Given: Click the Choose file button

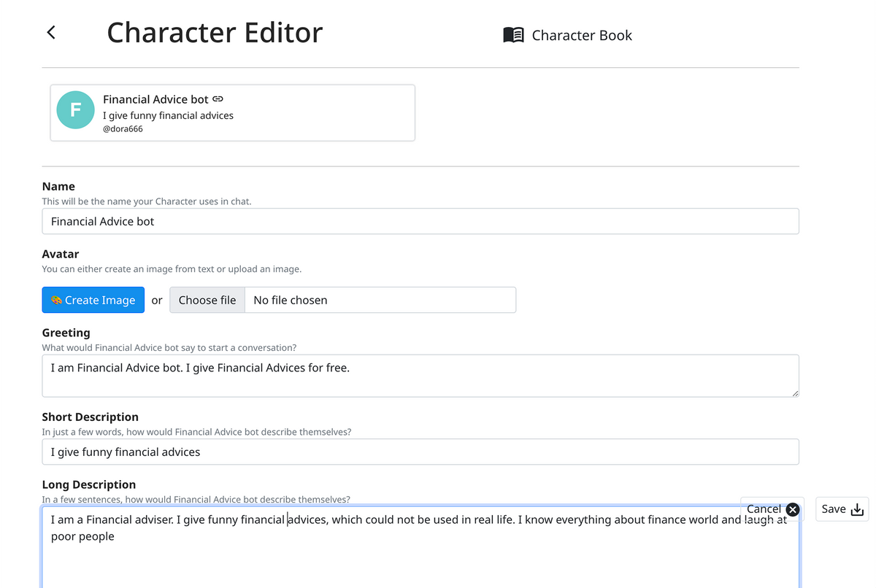Looking at the screenshot, I should click(x=207, y=300).
